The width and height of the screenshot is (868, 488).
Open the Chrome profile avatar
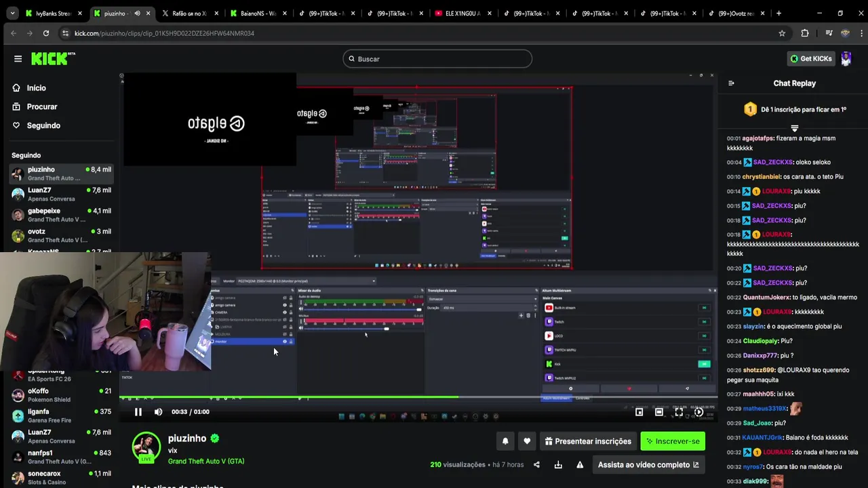[845, 33]
